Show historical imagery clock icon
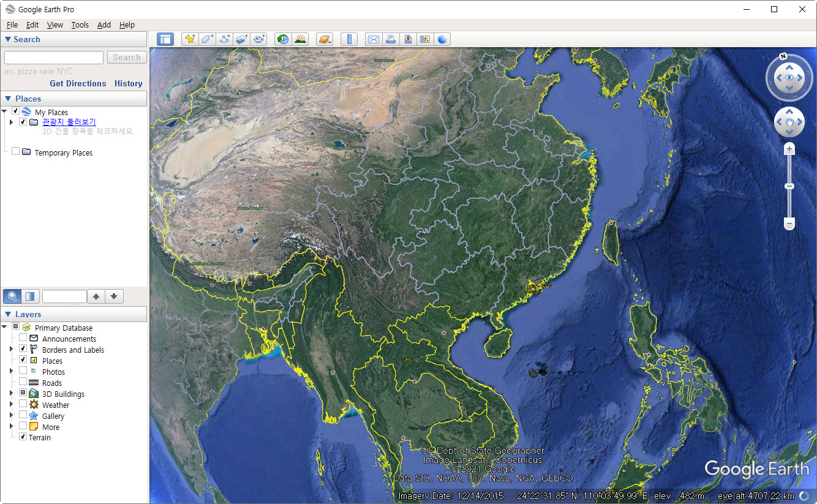This screenshot has width=817, height=504. (282, 39)
